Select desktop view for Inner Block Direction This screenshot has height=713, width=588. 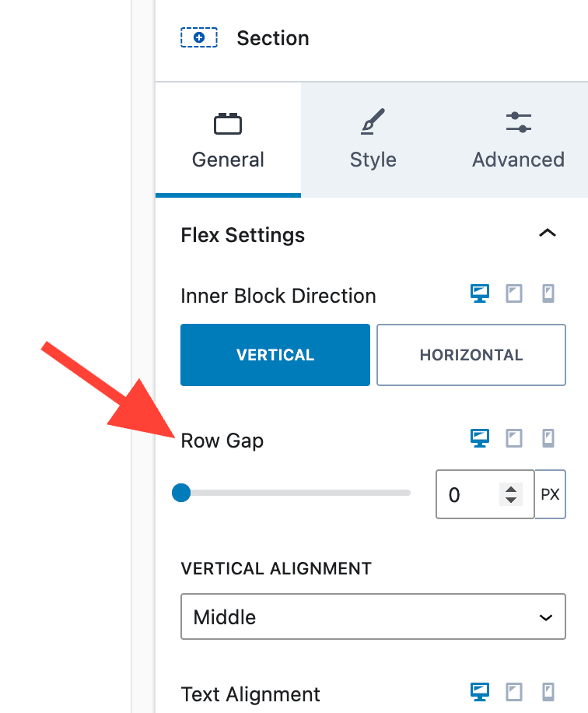[x=479, y=293]
